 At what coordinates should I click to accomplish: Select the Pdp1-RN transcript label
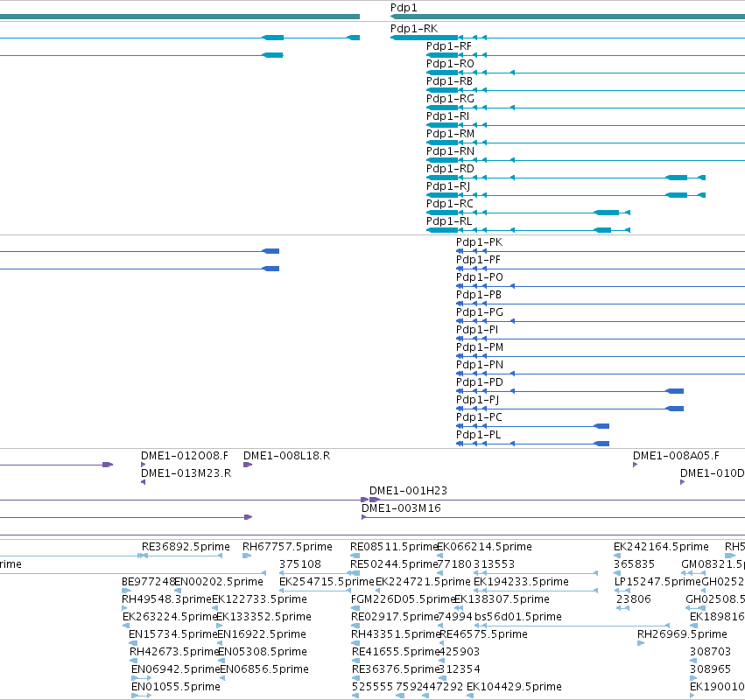pos(450,151)
